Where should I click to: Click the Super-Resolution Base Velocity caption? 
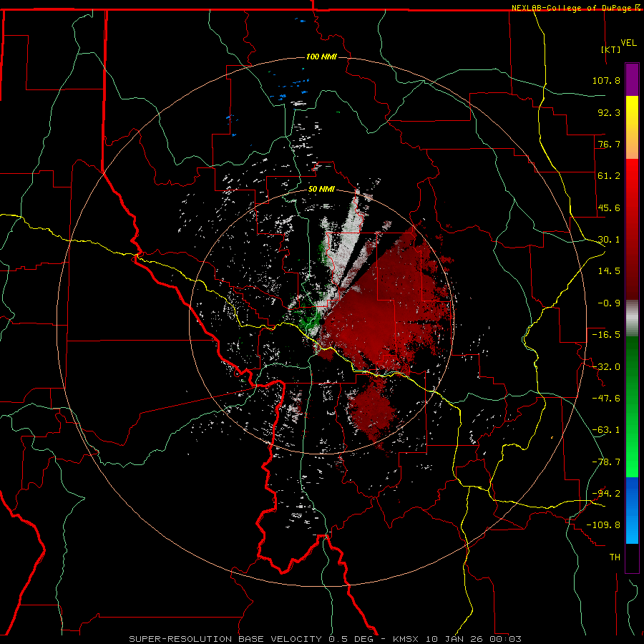tap(326, 639)
